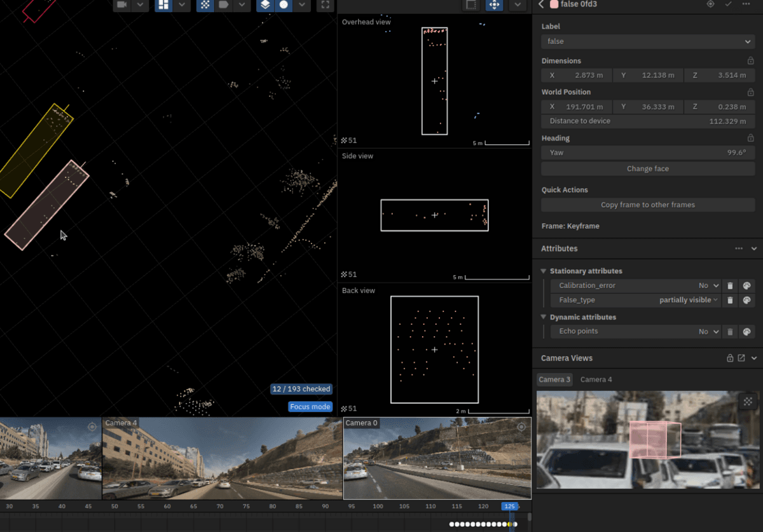
Task: Edit the Yaw value 99.6°
Action: click(x=648, y=153)
